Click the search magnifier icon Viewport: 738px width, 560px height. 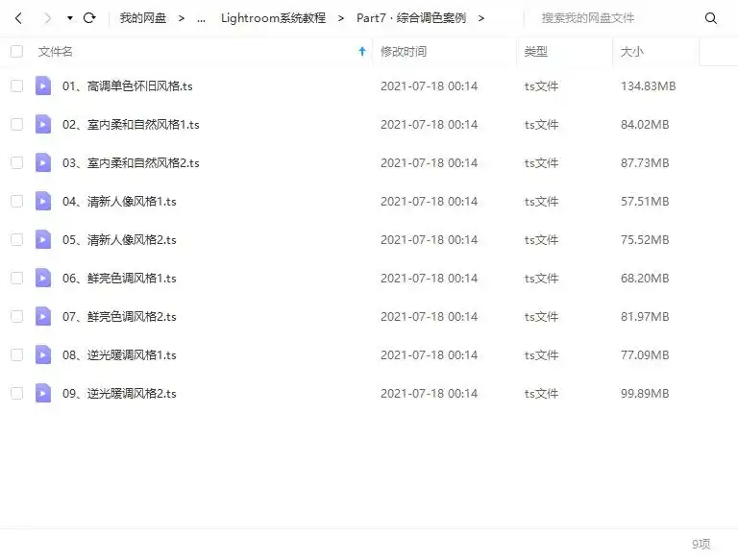(711, 18)
